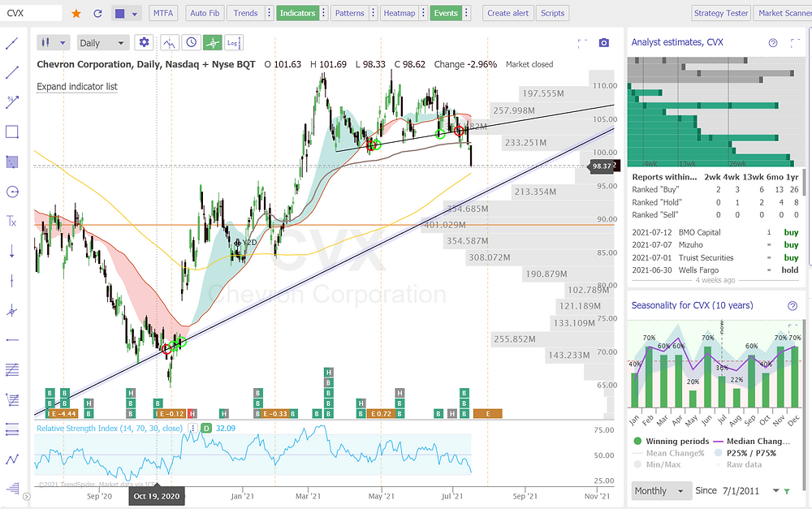
Task: Click the Create alert button
Action: [x=508, y=14]
